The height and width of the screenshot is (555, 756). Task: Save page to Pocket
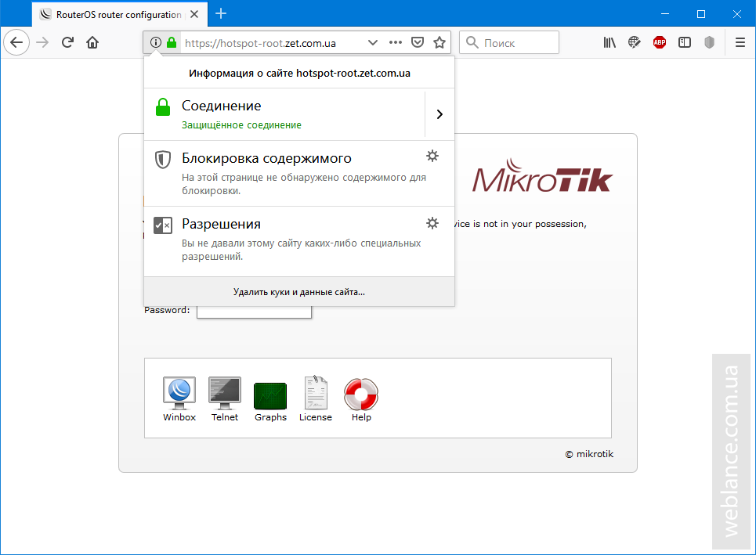[x=418, y=42]
